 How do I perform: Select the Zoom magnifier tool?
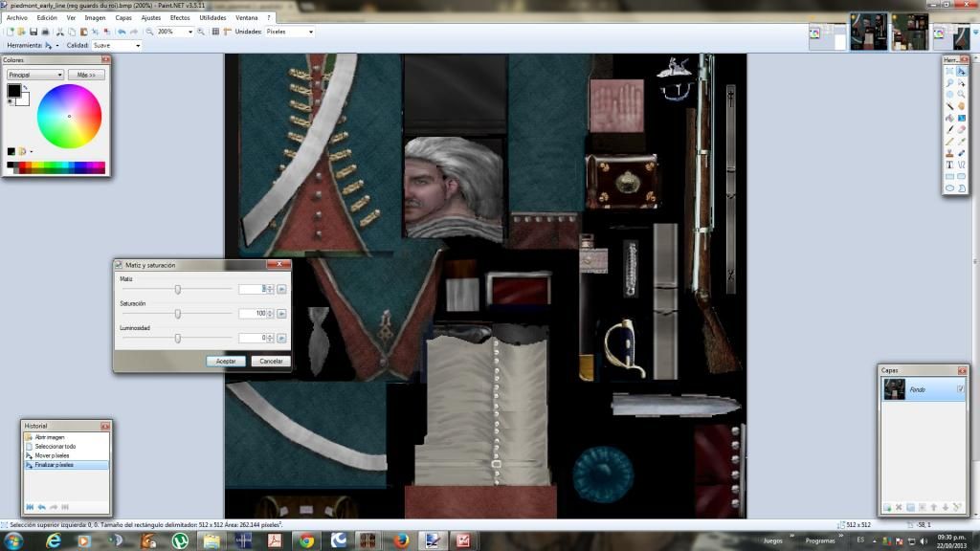961,95
